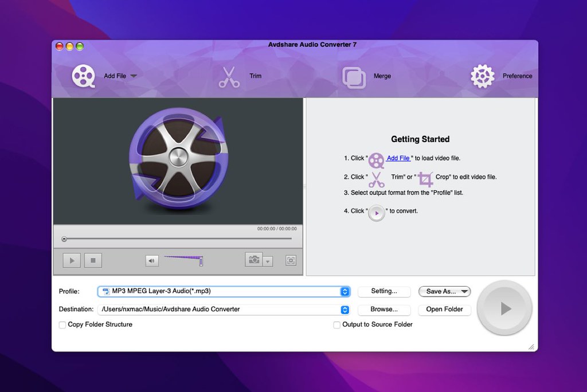Enable Copy Folder Structure

coord(62,324)
